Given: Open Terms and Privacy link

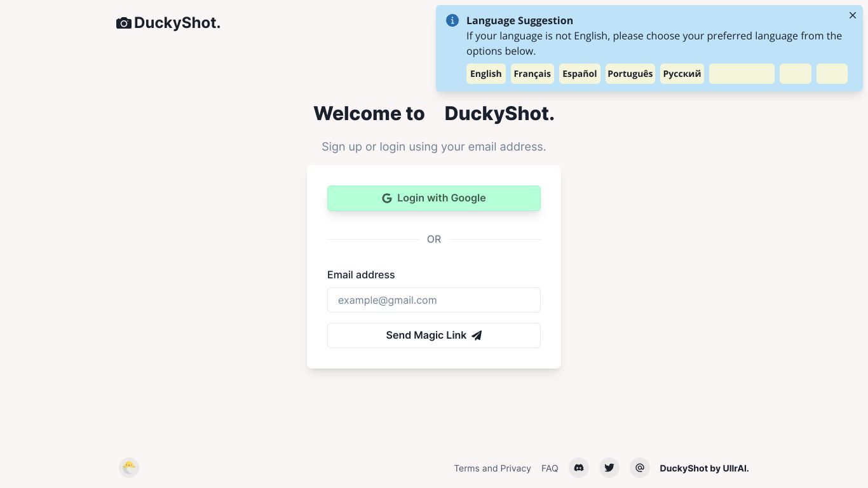Looking at the screenshot, I should tap(492, 468).
